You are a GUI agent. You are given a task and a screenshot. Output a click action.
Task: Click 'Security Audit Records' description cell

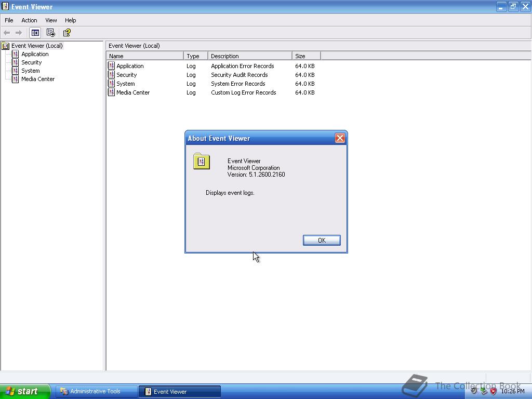coord(239,75)
